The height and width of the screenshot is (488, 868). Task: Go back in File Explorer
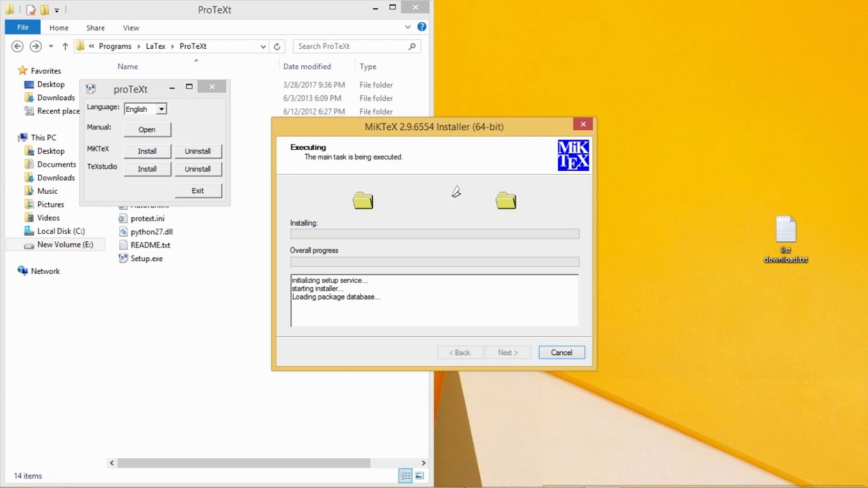[x=18, y=46]
